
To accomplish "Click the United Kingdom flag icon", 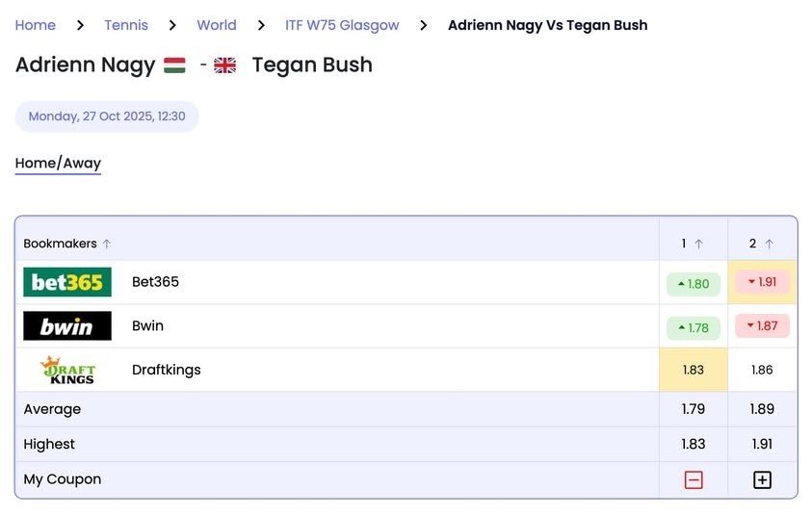I will [x=224, y=65].
